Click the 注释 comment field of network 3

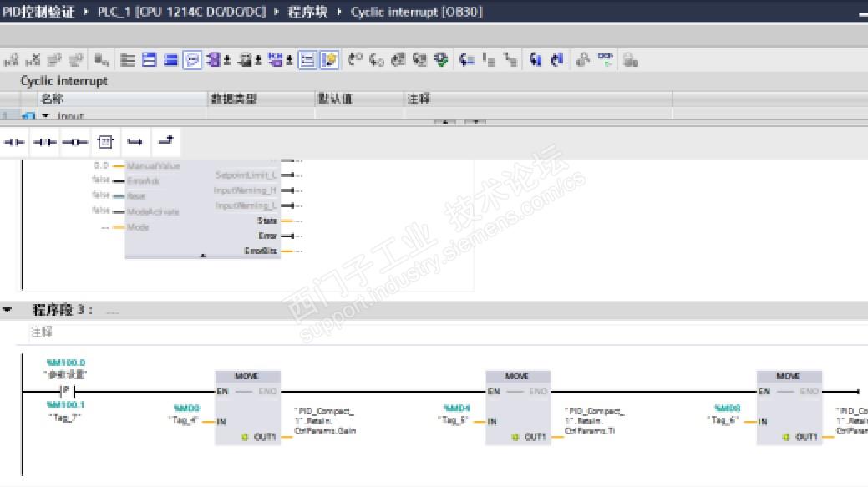(x=447, y=332)
